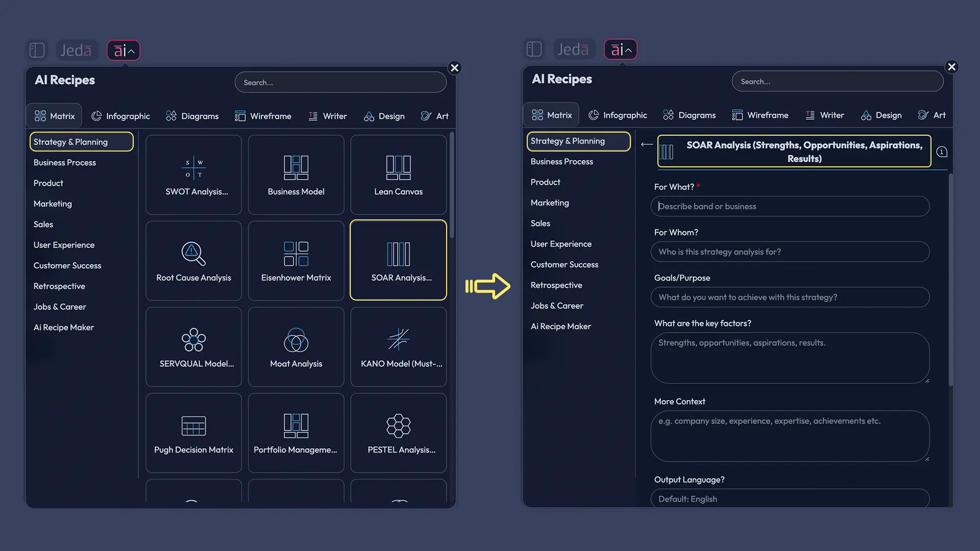Open the Wireframe tab
The width and height of the screenshot is (980, 551).
pyautogui.click(x=263, y=116)
